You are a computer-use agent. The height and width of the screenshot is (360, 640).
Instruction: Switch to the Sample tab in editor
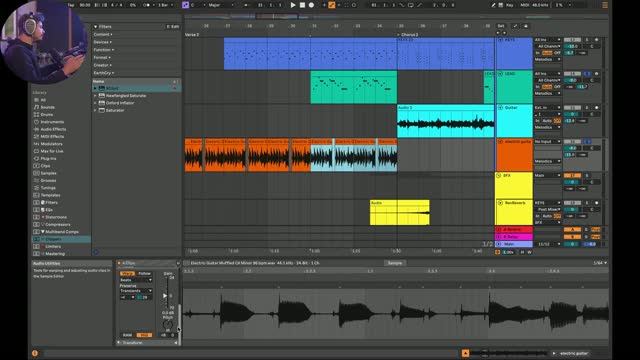(395, 263)
